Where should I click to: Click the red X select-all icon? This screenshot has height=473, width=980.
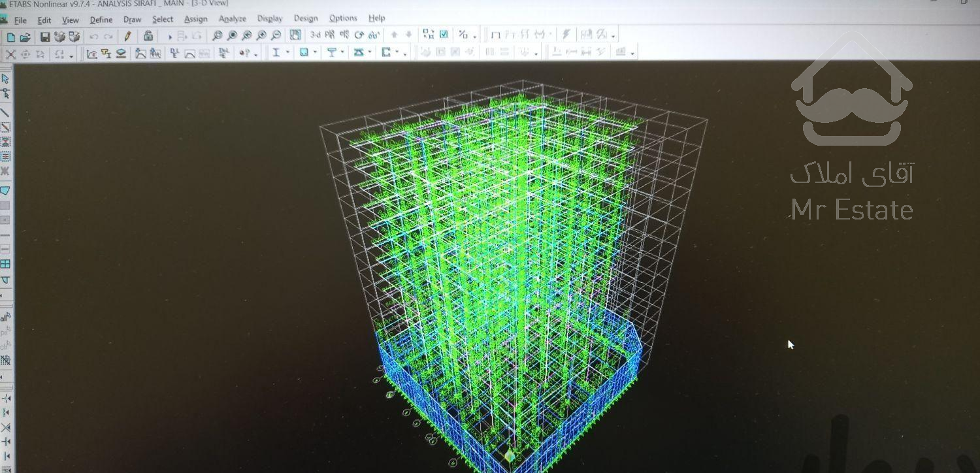(10, 54)
